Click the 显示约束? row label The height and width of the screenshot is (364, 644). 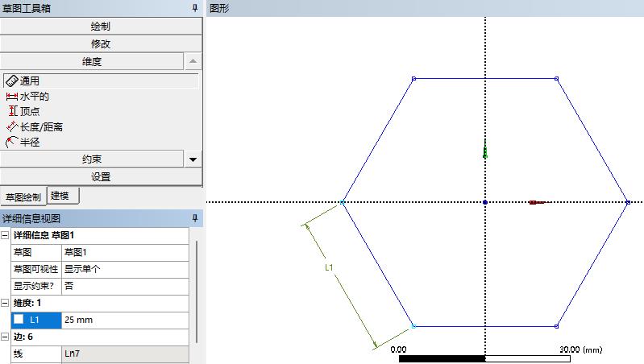[36, 286]
